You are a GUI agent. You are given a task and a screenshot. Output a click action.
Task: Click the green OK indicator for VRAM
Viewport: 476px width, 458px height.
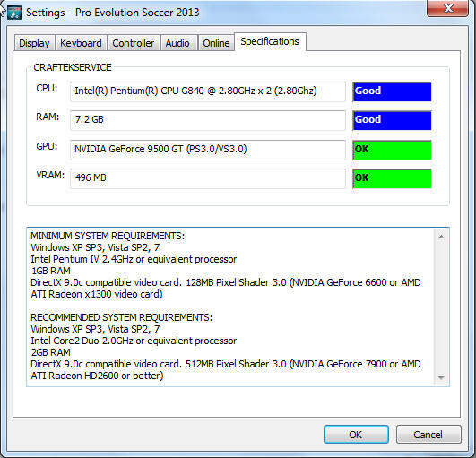tap(392, 178)
